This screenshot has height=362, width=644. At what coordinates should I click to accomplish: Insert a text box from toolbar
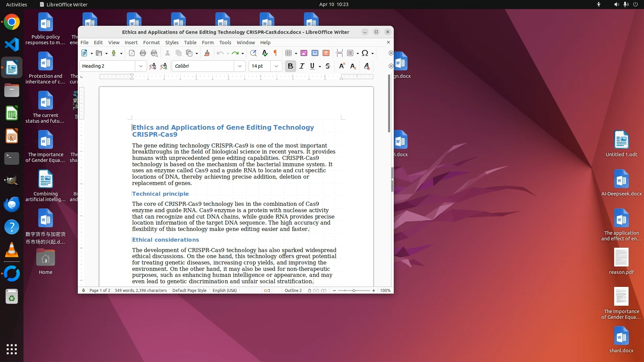(326, 53)
